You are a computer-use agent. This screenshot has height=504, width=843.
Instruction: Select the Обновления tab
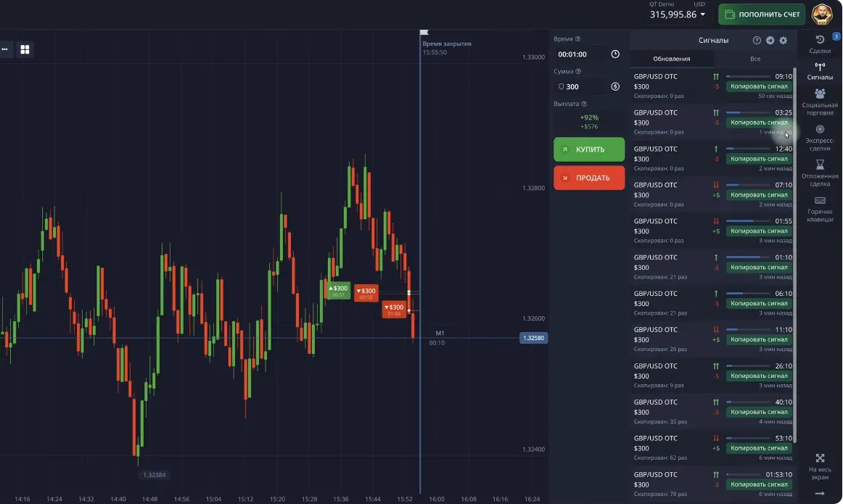pyautogui.click(x=671, y=59)
